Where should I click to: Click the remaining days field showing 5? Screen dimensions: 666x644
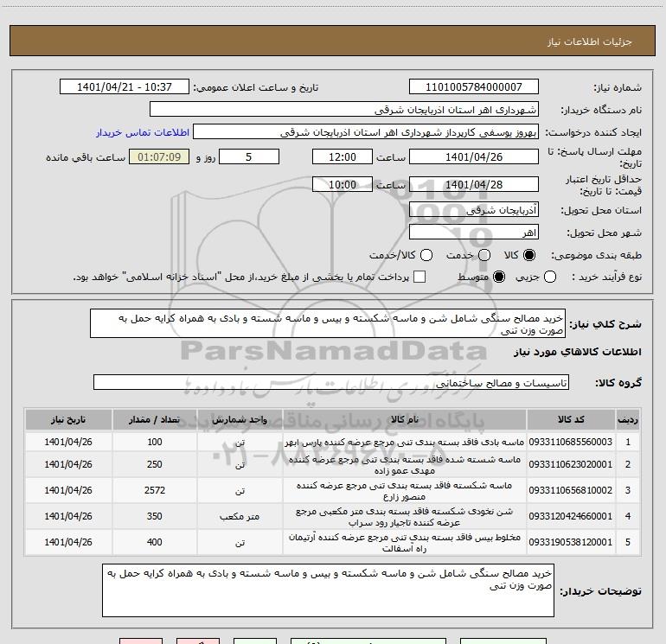(x=249, y=157)
